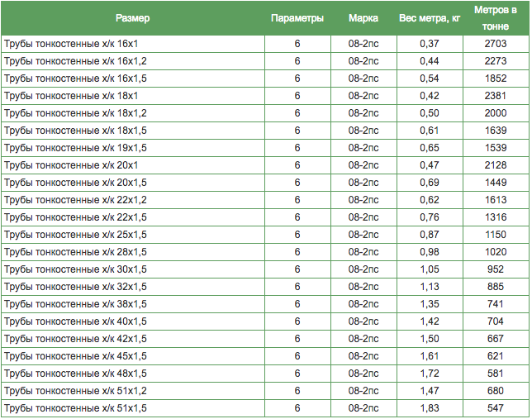
Task: Click meters-per-ton value 1020
Action: tap(496, 251)
